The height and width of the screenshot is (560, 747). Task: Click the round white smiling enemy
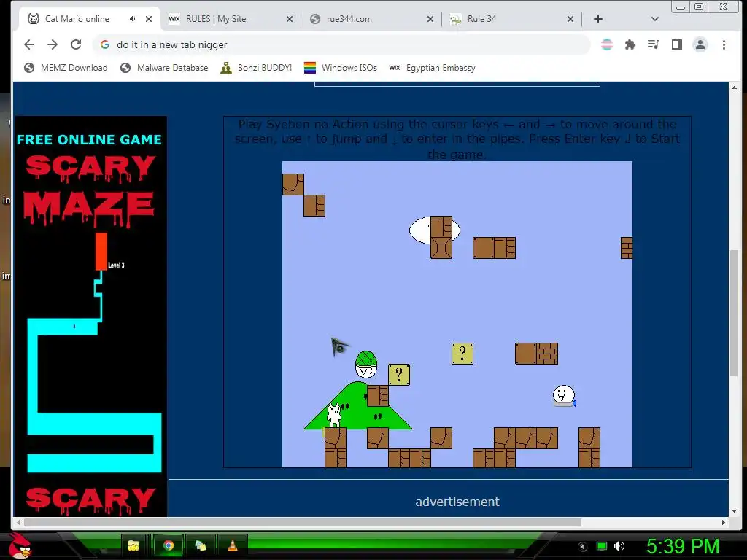tap(564, 396)
